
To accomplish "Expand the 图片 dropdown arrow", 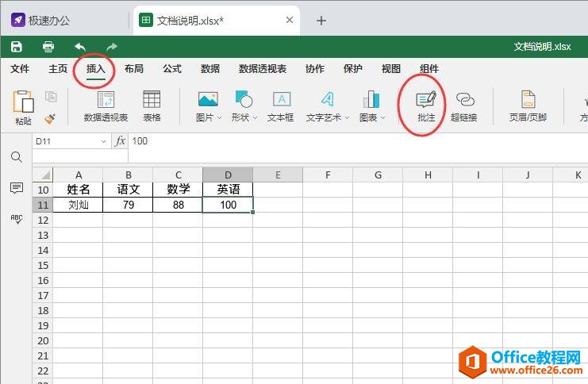I will (x=219, y=117).
